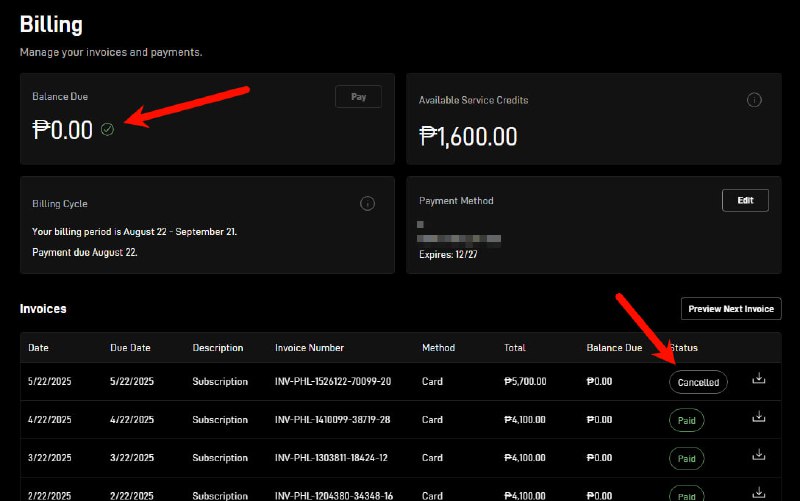Click the Billing Cycle info icon
The image size is (800, 501).
(x=367, y=203)
